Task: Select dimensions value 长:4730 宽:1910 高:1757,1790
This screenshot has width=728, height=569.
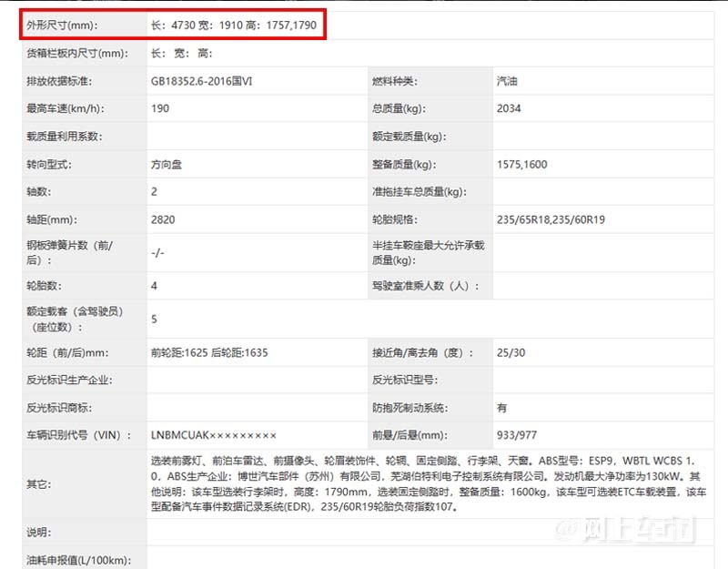Action: pyautogui.click(x=234, y=25)
